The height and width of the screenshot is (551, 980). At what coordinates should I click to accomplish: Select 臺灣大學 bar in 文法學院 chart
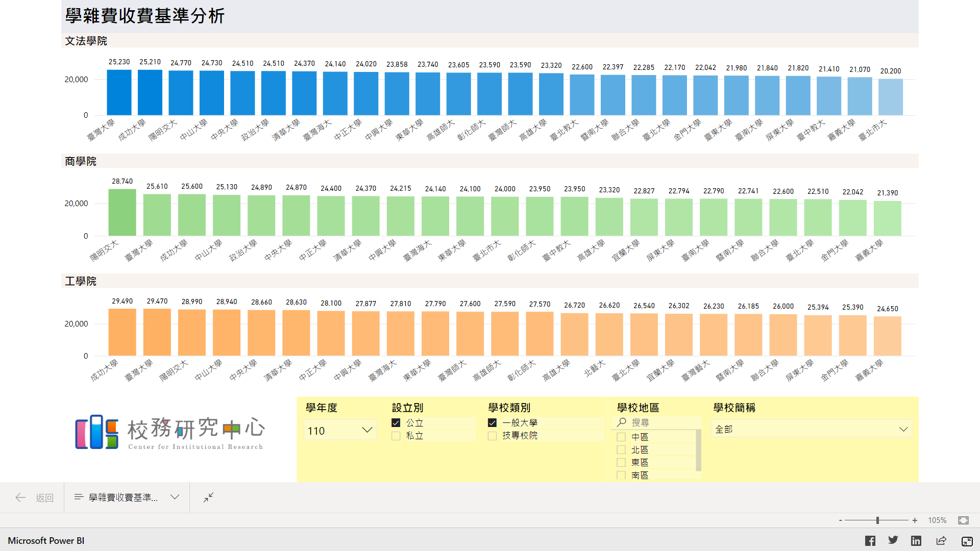click(119, 92)
